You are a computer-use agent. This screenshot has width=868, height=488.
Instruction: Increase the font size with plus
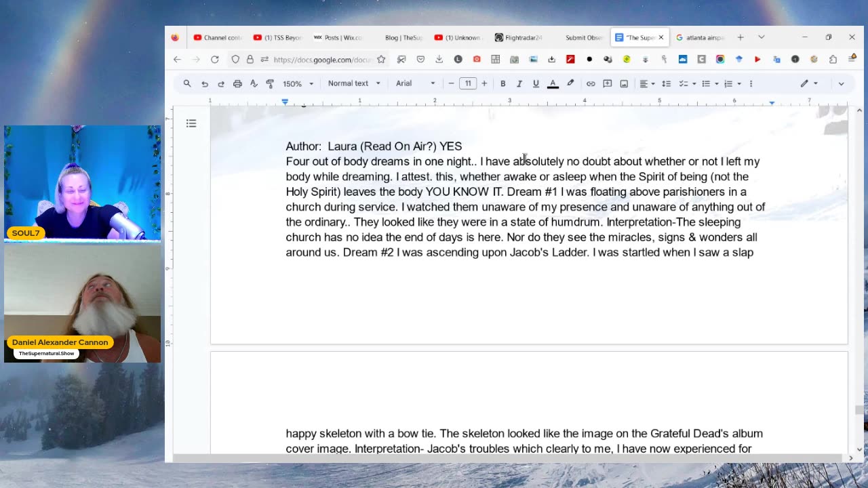tap(484, 83)
